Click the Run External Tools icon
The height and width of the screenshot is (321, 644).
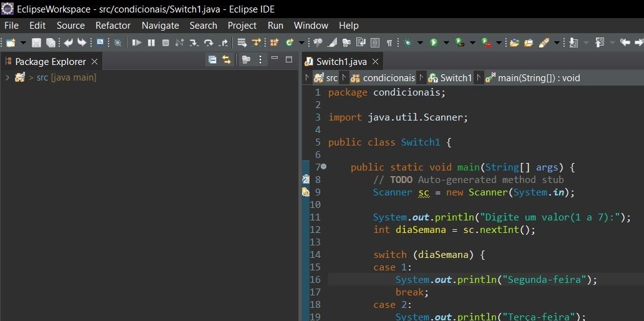[x=486, y=42]
